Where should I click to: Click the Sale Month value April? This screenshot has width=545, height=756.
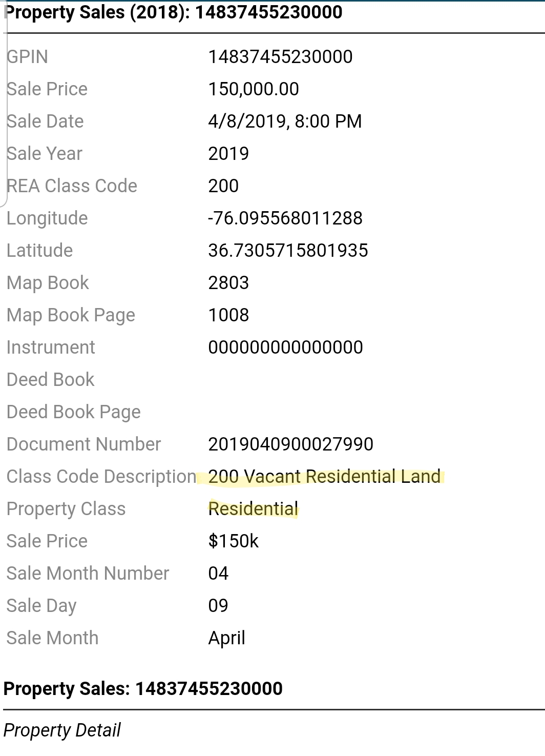pyautogui.click(x=226, y=638)
